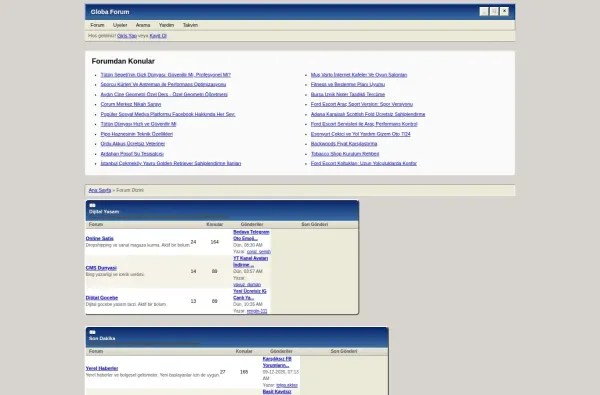600x395 pixels.
Task: Open the Dijital Yasam category title
Action: (x=104, y=212)
